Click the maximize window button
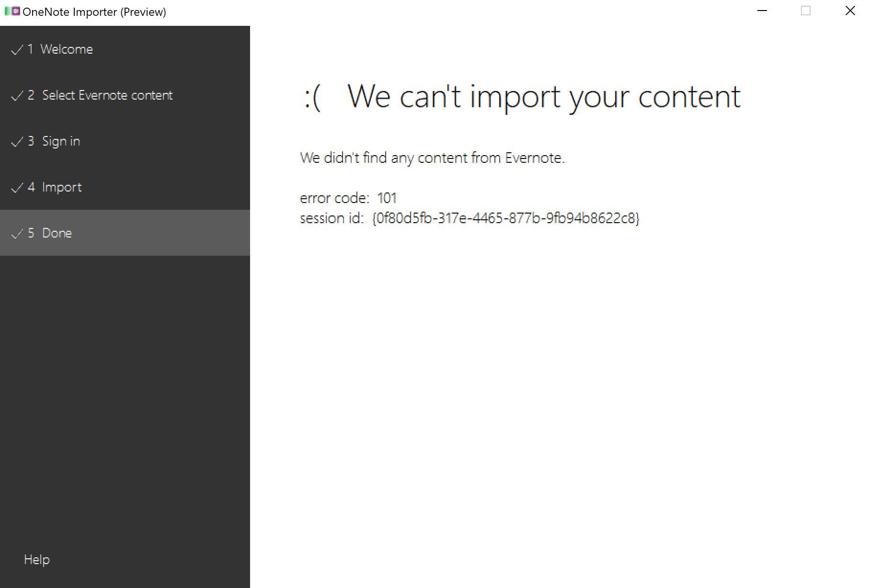 [806, 11]
